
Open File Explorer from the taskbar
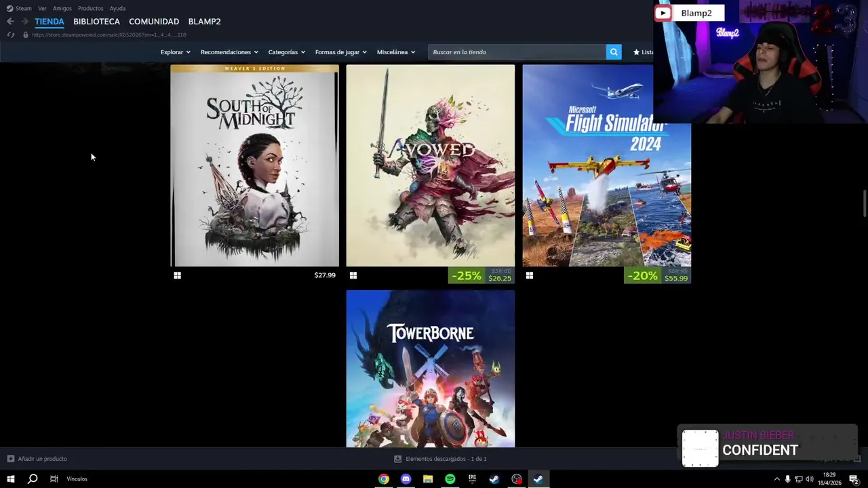[428, 479]
